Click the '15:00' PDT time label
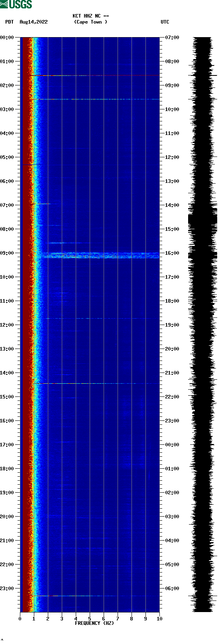This screenshot has height=644, width=220. coord(7,397)
